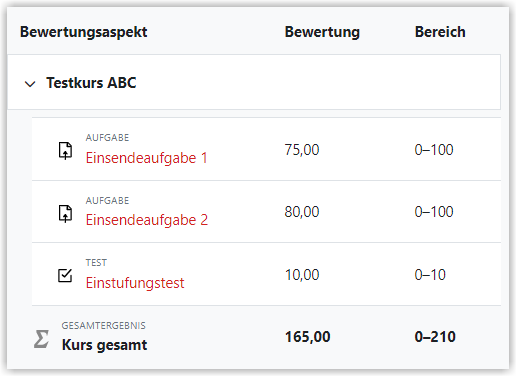Select the Bereich column header

click(x=440, y=32)
